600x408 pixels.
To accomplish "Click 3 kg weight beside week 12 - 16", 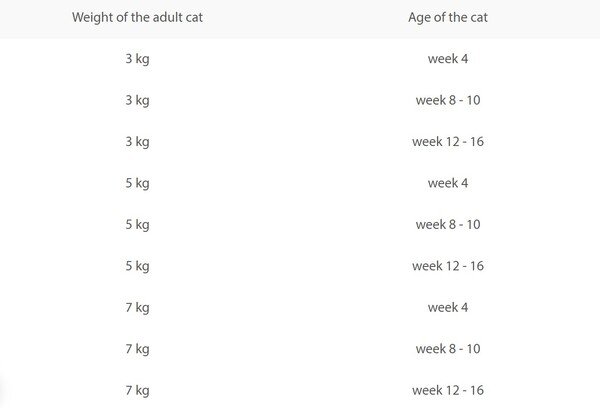I will (x=136, y=142).
